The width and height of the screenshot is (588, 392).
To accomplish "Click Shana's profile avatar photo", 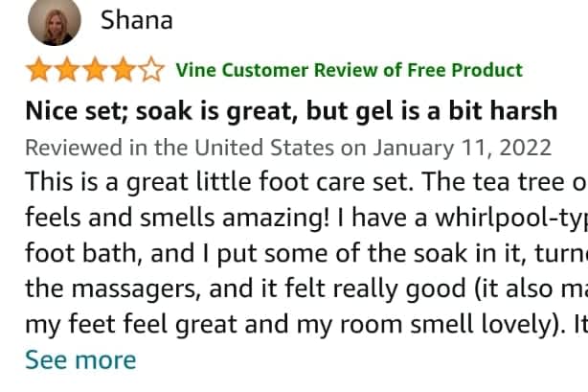I will click(x=55, y=22).
